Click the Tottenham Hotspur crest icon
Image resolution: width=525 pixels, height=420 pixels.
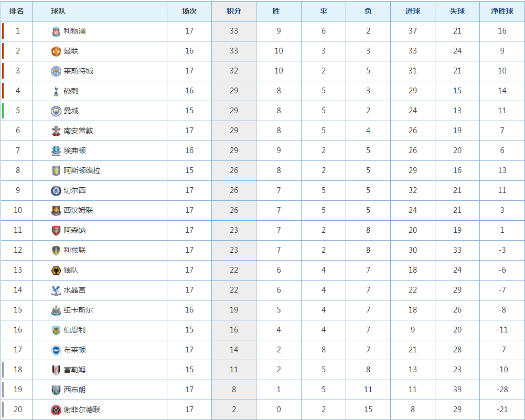[56, 91]
